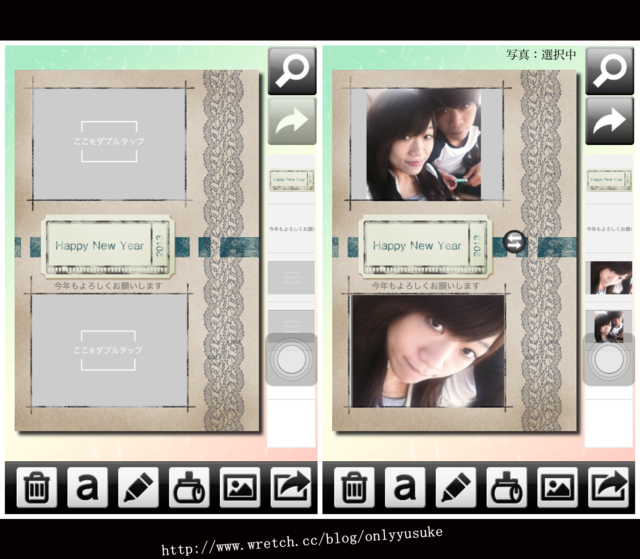Open the photo picker icon in left screen

click(240, 487)
